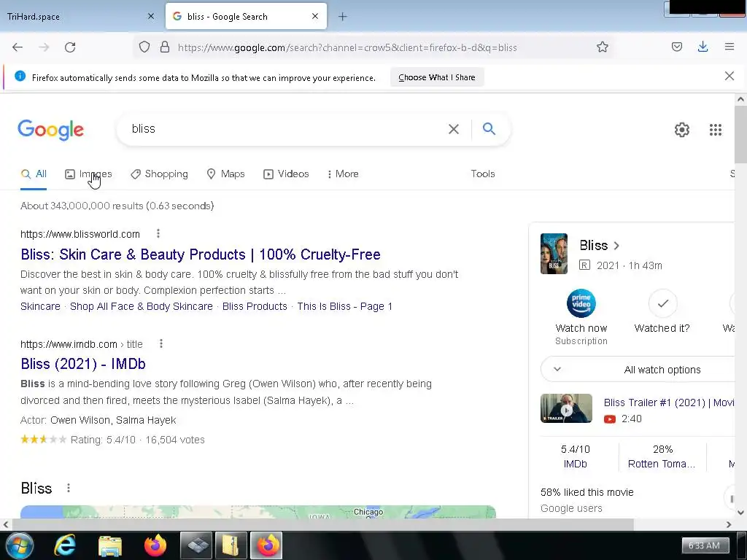
Task: Open the Bliss Products sitelink
Action: [255, 307]
